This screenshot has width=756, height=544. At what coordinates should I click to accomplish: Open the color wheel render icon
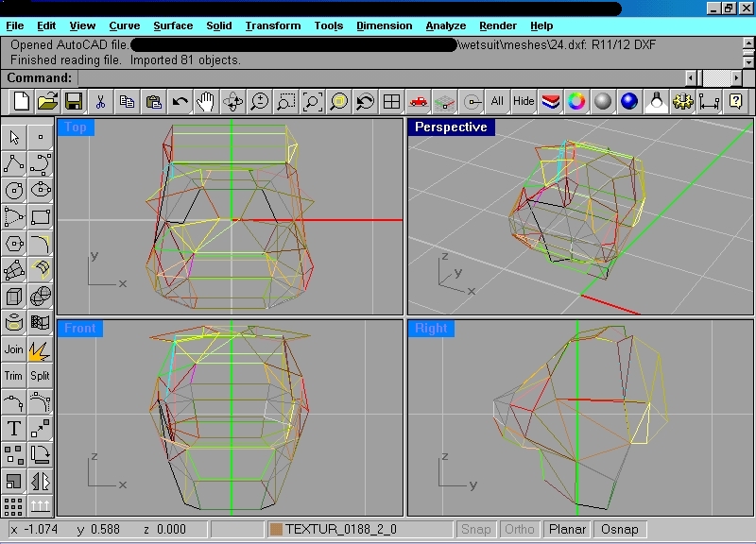click(x=576, y=101)
